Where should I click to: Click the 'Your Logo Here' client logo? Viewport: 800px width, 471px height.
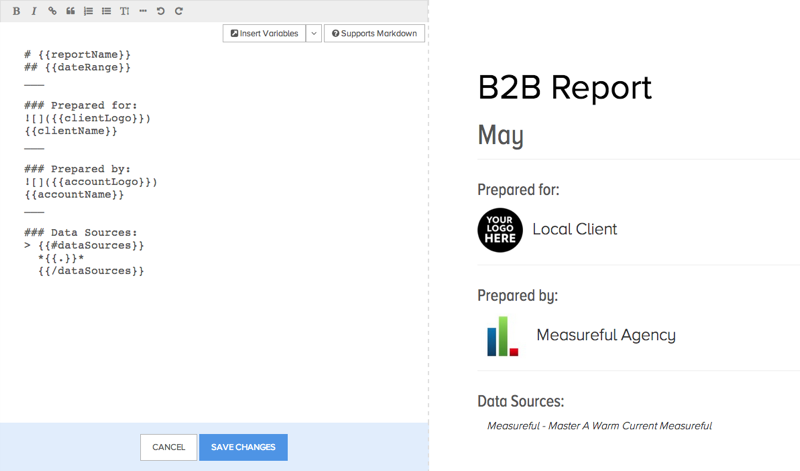(500, 229)
